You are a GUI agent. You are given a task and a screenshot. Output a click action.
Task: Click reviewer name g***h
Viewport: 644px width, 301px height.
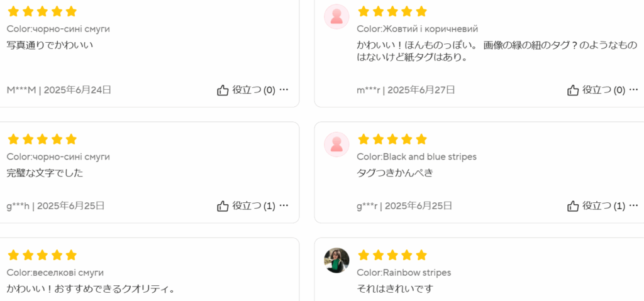[x=18, y=205]
